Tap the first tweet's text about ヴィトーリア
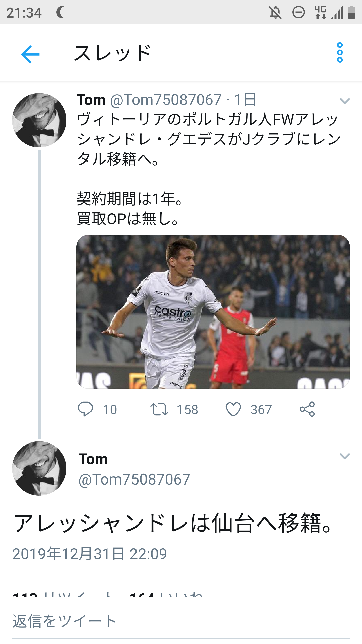 click(209, 139)
